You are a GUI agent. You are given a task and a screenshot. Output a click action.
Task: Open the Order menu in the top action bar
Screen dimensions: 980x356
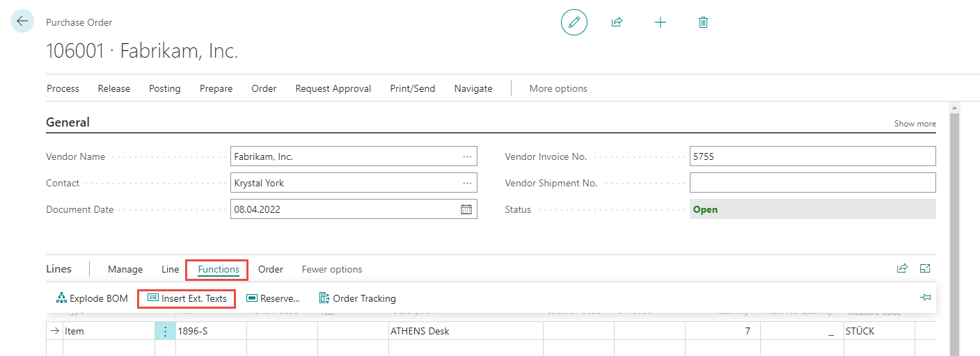(264, 88)
